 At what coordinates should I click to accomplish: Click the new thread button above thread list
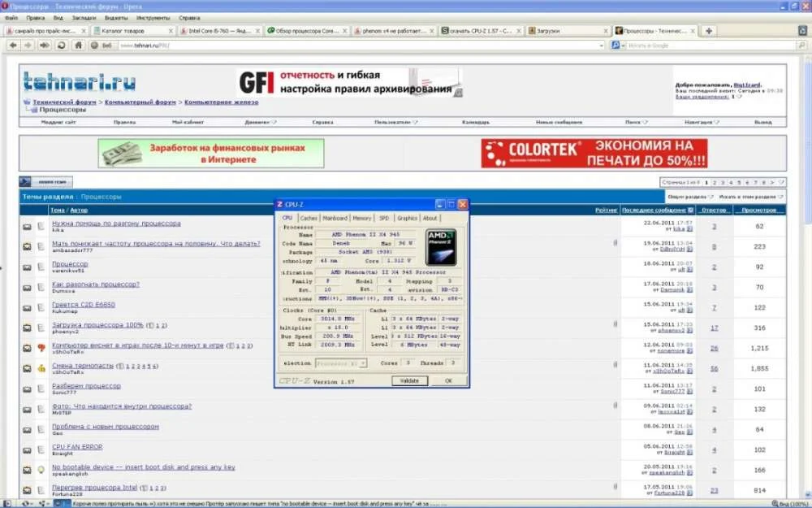46,182
